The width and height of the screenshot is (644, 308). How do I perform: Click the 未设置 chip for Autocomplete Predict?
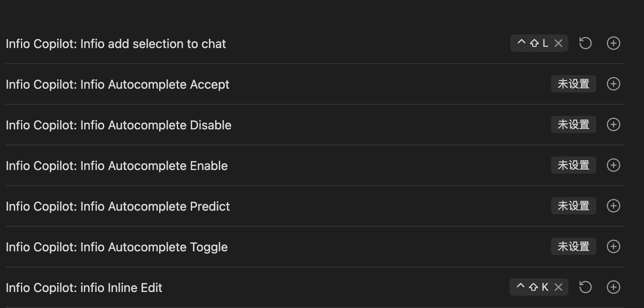(x=573, y=206)
